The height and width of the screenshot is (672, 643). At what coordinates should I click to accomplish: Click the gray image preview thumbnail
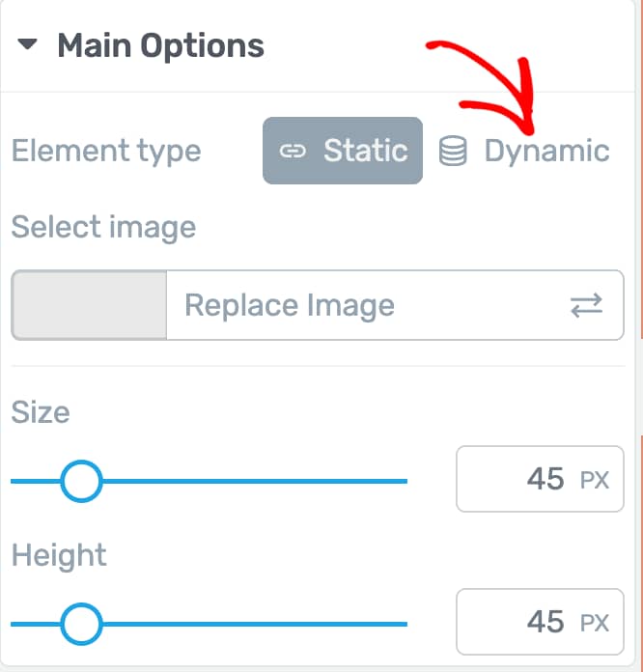coord(89,305)
